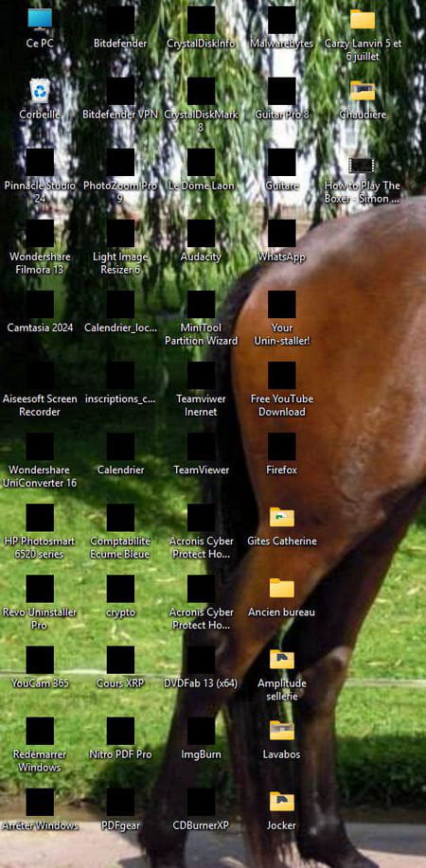The width and height of the screenshot is (426, 868).
Task: Select the Guitare desktop item
Action: (281, 162)
